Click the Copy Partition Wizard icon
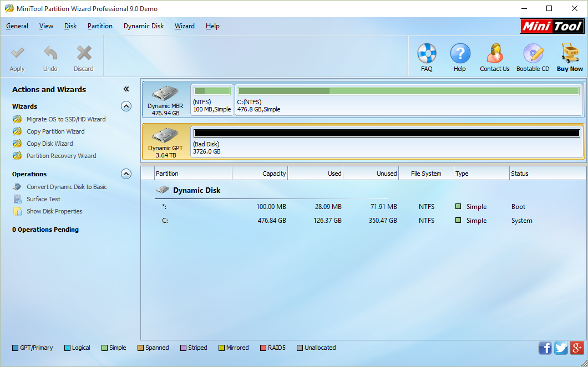This screenshot has width=588, height=367. (17, 131)
